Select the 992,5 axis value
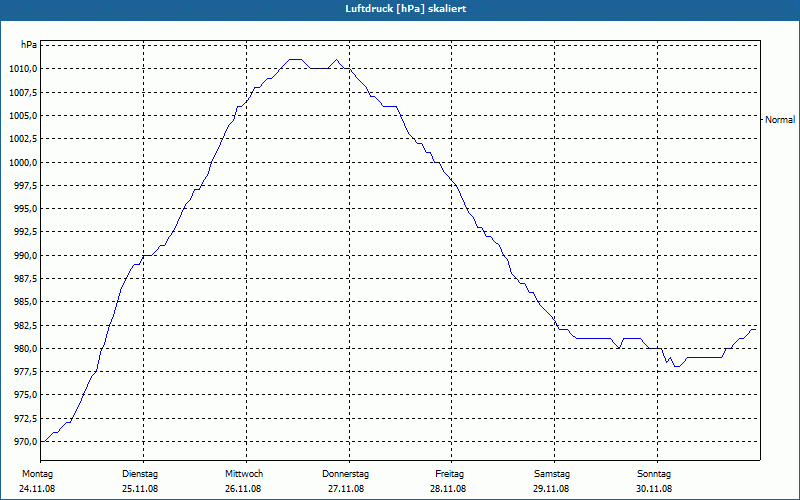This screenshot has height=500, width=800. click(25, 232)
